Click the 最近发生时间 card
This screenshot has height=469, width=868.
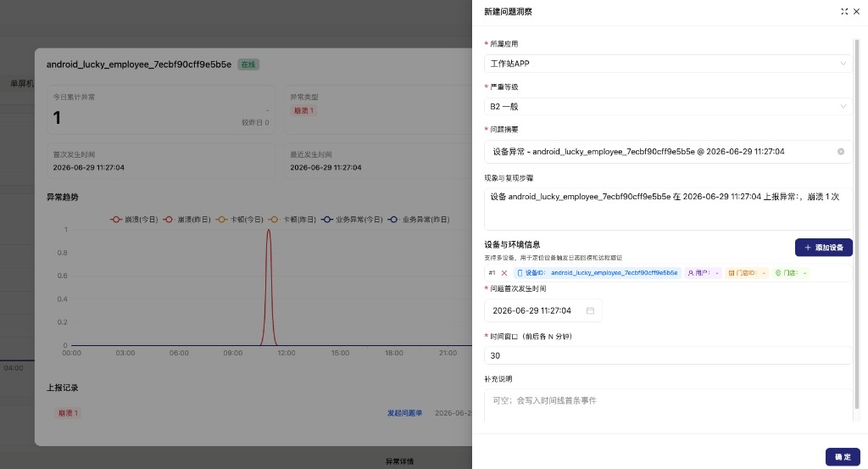pyautogui.click(x=379, y=161)
